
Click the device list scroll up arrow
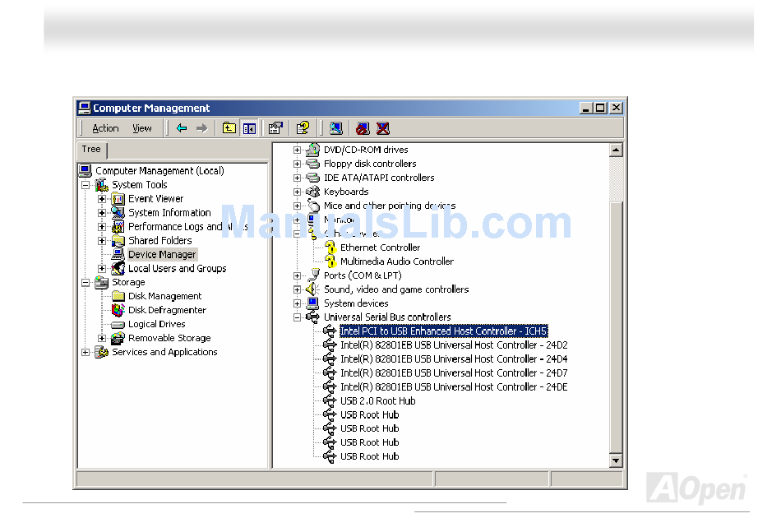[x=616, y=150]
